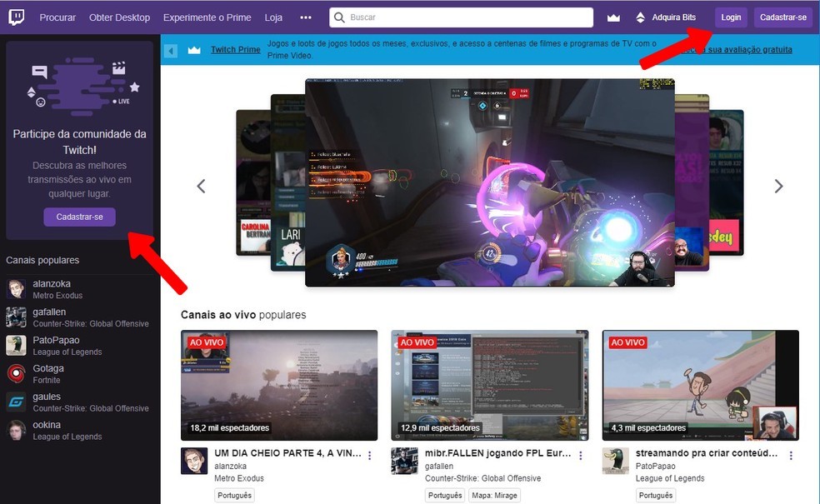Open ookina avatar in sidebar
Image resolution: width=820 pixels, height=504 pixels.
[16, 430]
